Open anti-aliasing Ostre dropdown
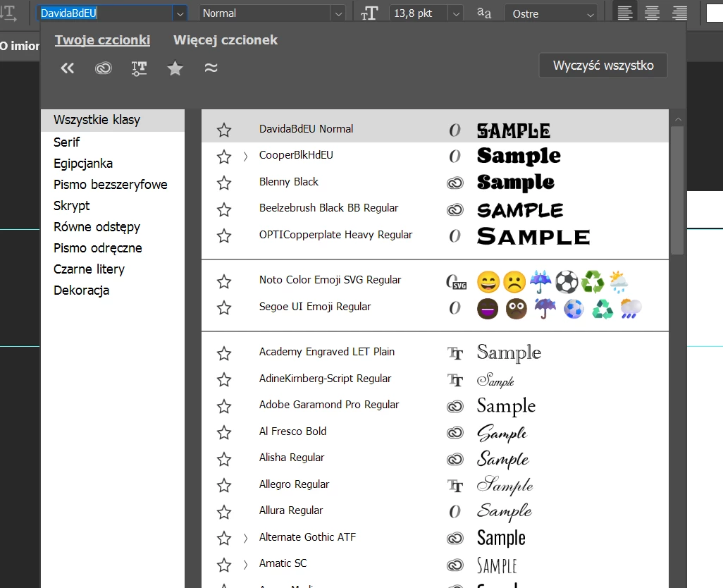 [x=551, y=14]
